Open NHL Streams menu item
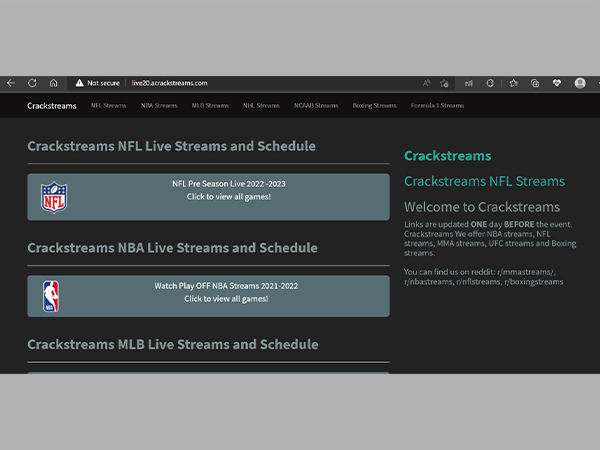 point(261,105)
